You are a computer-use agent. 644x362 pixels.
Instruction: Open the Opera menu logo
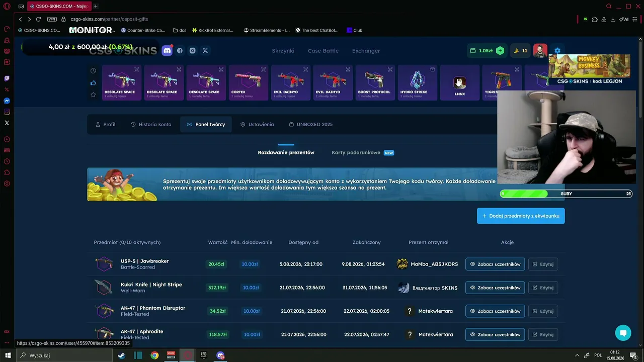7,7
